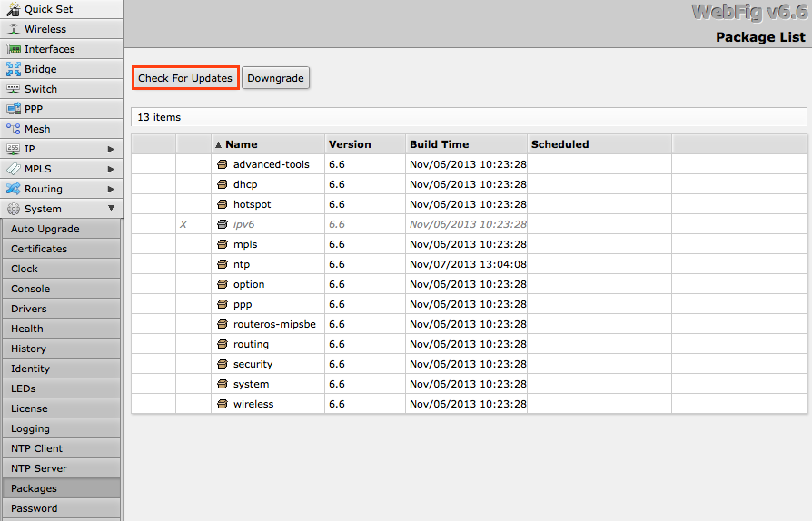Expand the Routing submenu arrow
The image size is (812, 521).
click(x=111, y=189)
